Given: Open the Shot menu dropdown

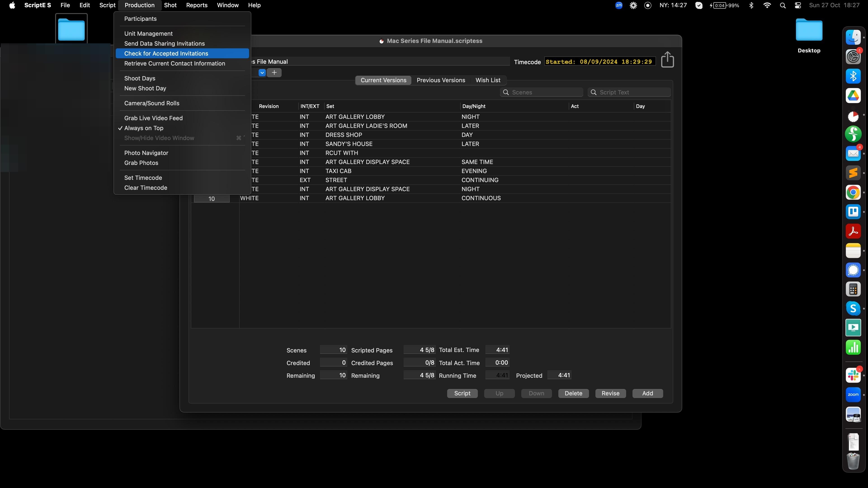Looking at the screenshot, I should coord(170,5).
